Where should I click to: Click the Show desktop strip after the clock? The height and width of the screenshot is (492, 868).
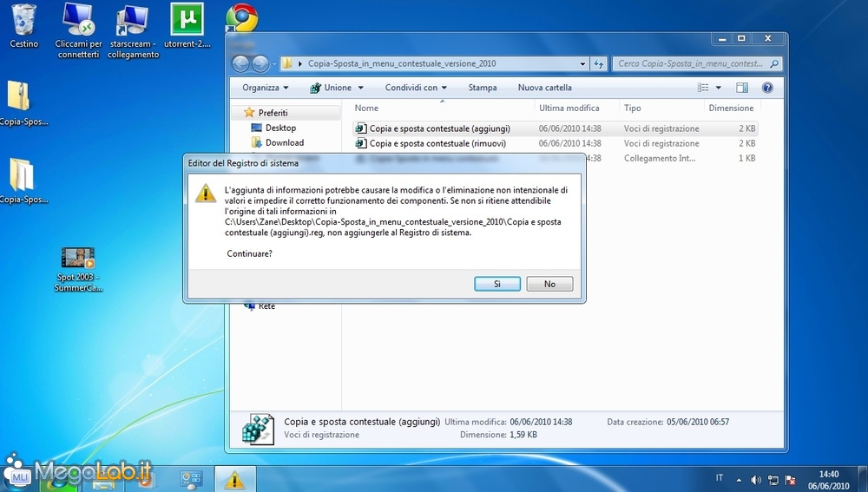click(x=864, y=479)
